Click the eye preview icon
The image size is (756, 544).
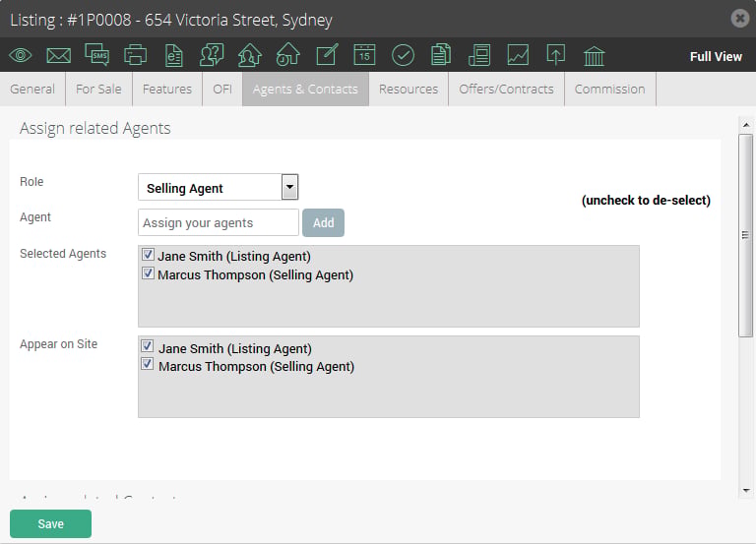21,55
